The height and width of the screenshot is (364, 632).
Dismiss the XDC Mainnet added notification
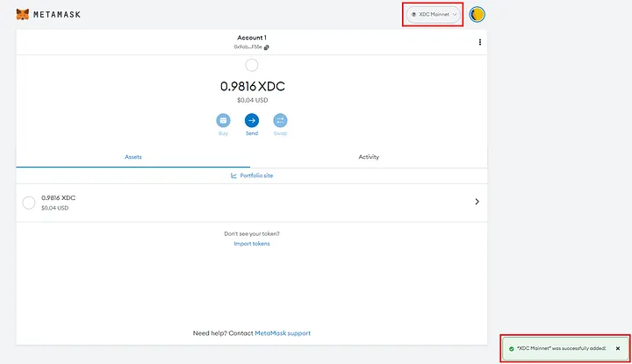[617, 348]
